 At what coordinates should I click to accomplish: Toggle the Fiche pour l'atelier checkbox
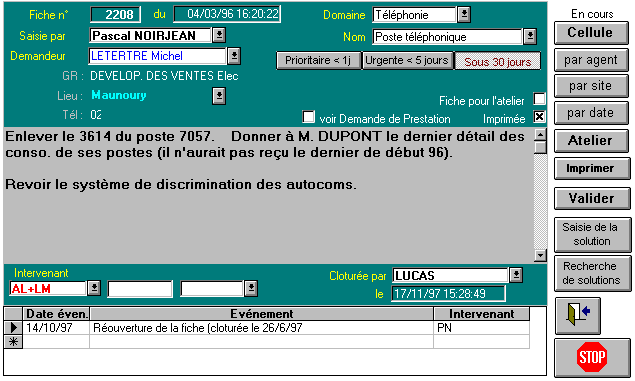coord(539,98)
